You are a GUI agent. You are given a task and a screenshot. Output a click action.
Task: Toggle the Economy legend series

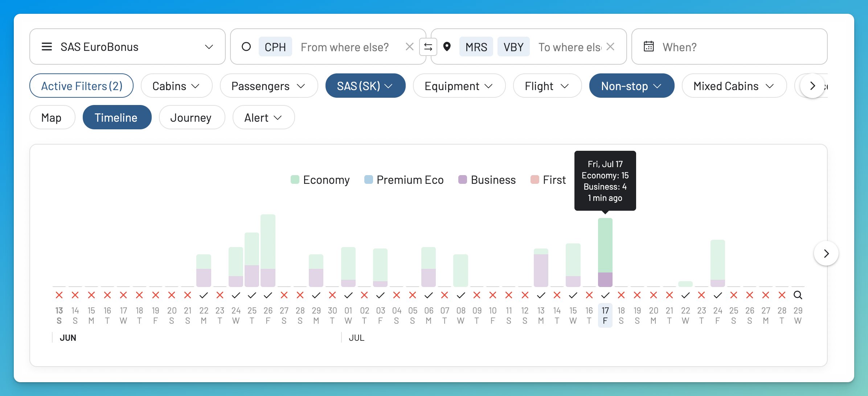320,179
